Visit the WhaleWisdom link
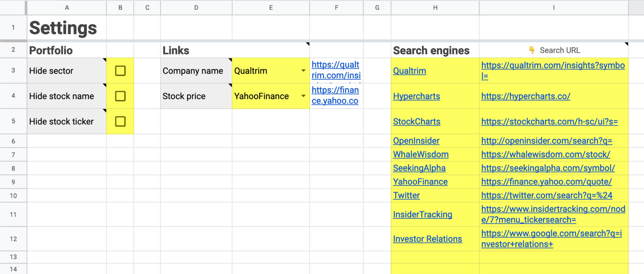Image resolution: width=644 pixels, height=274 pixels. point(421,154)
